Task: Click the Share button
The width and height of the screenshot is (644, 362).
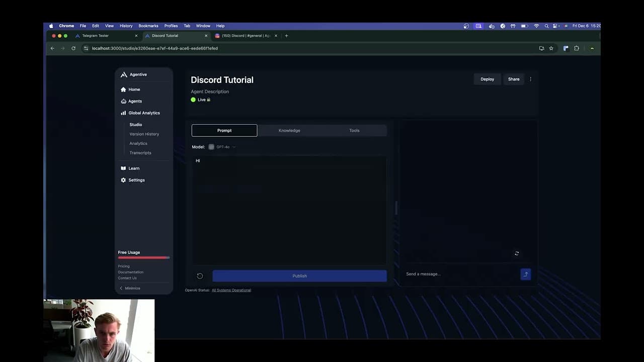Action: (x=514, y=79)
